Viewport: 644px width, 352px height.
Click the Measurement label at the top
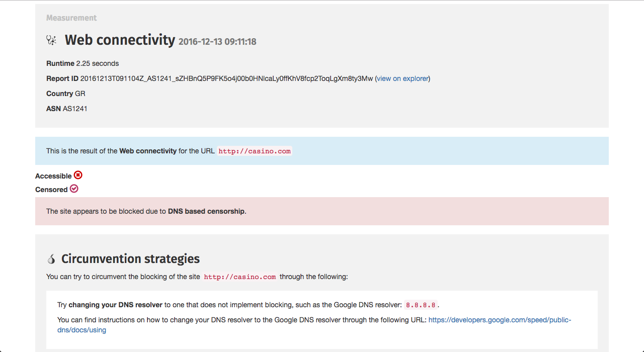pyautogui.click(x=71, y=18)
